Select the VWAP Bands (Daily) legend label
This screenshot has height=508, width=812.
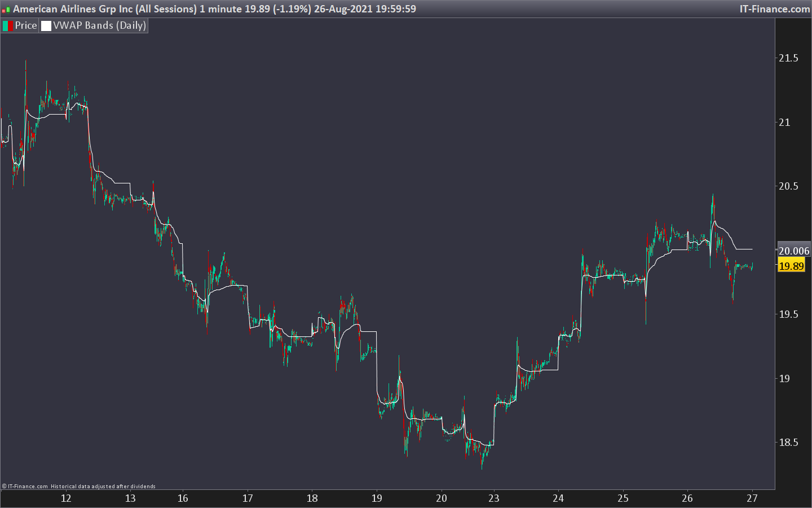tap(100, 25)
